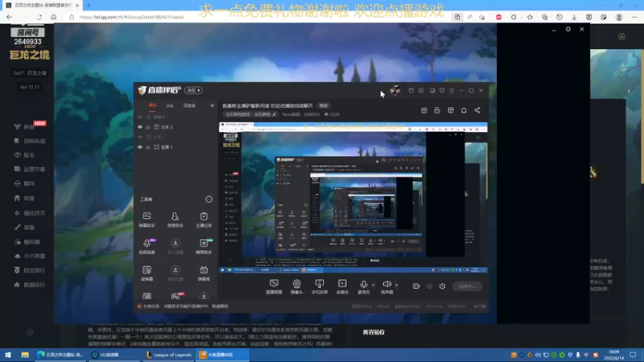644x362 pixels.
Task: Open the 主播任务 tool in the toolbox
Action: (x=204, y=219)
